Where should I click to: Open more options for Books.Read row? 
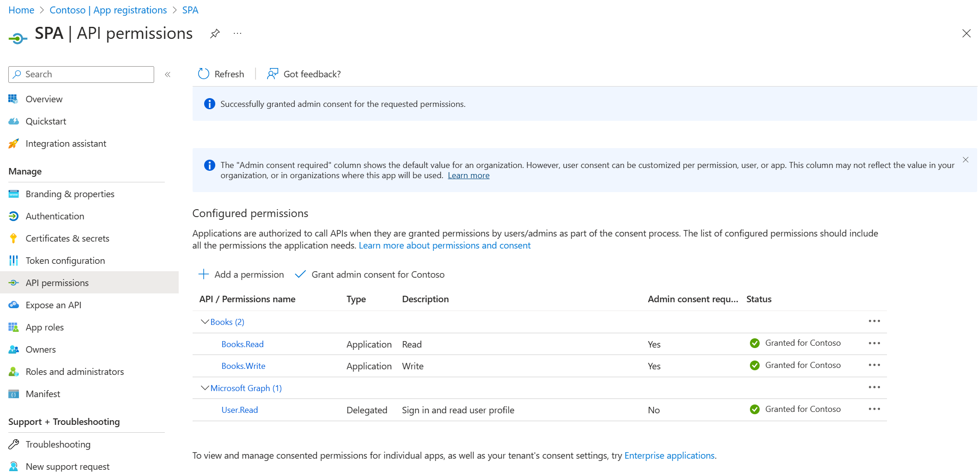874,343
